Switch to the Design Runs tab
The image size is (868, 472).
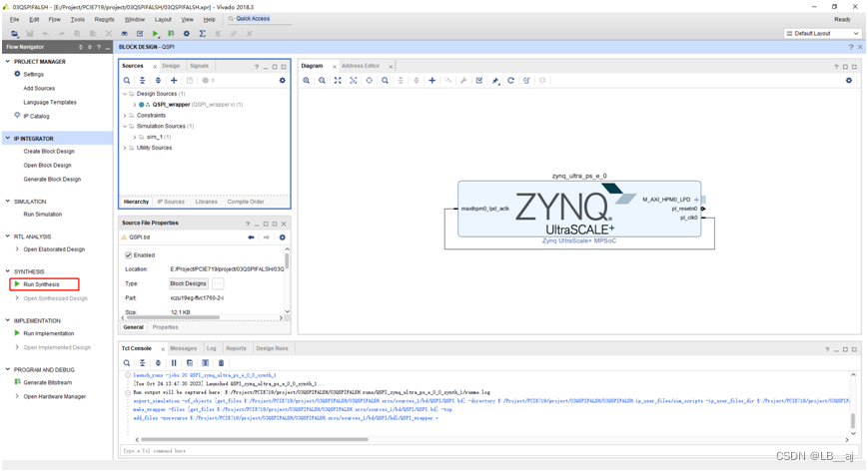tap(272, 348)
